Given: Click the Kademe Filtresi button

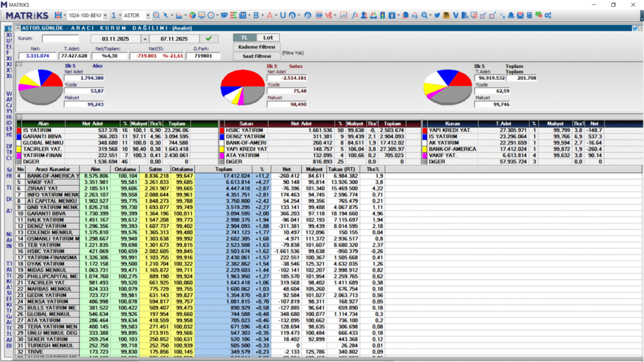Looking at the screenshot, I should click(x=256, y=47).
